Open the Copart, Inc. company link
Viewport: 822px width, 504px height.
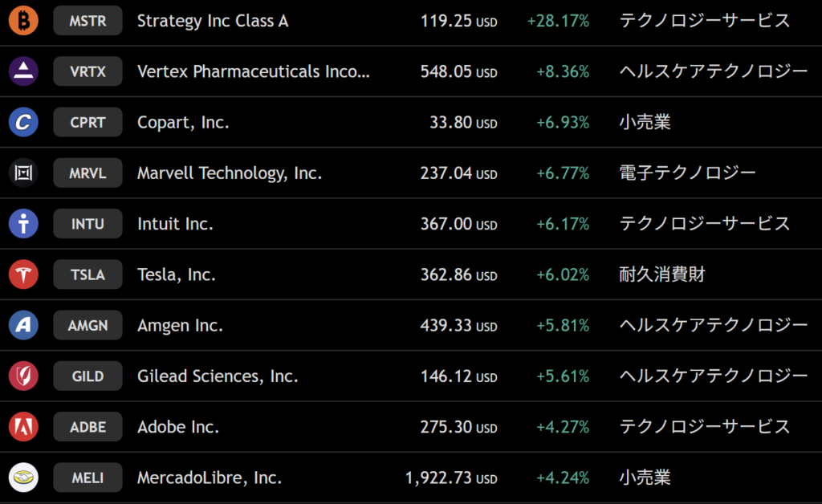click(183, 123)
